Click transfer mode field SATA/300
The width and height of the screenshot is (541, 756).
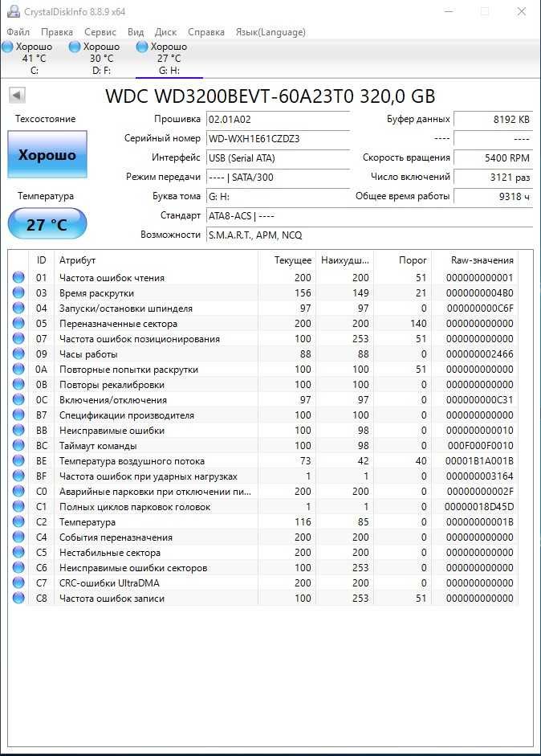[x=278, y=178]
